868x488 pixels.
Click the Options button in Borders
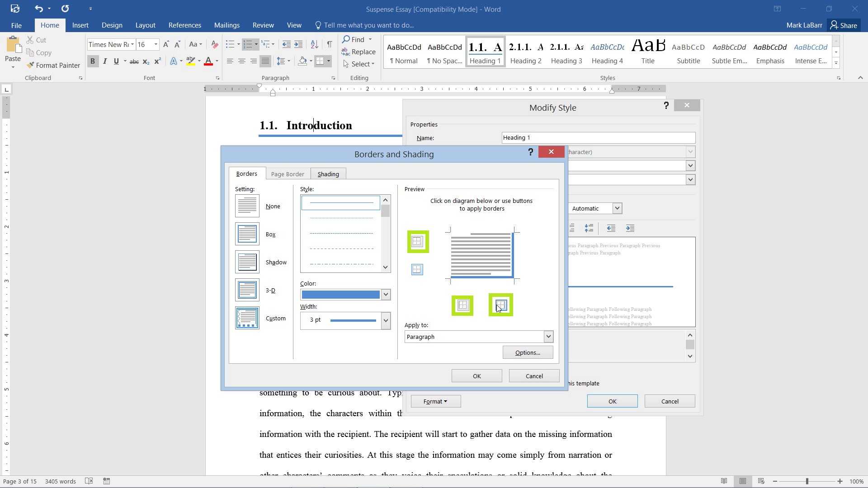click(x=528, y=352)
